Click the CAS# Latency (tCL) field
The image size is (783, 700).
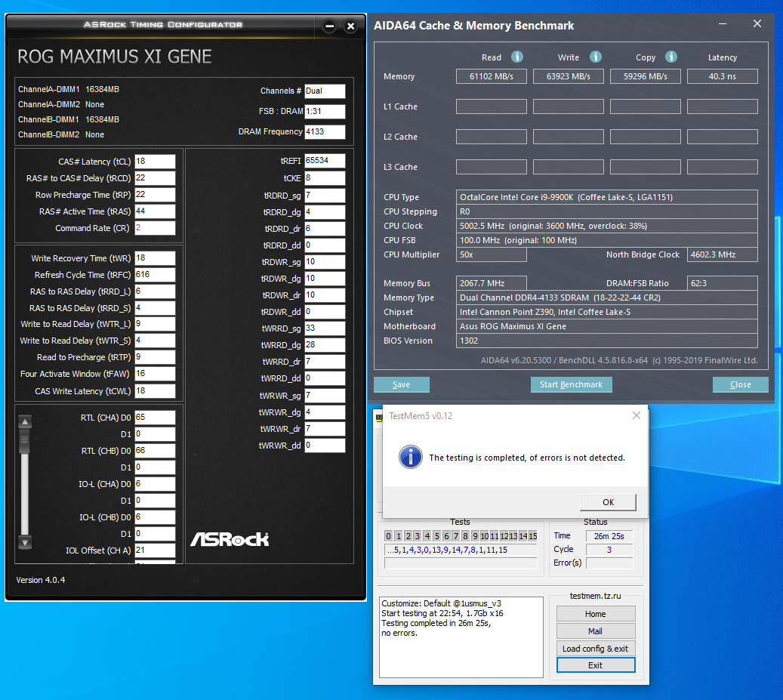point(156,162)
